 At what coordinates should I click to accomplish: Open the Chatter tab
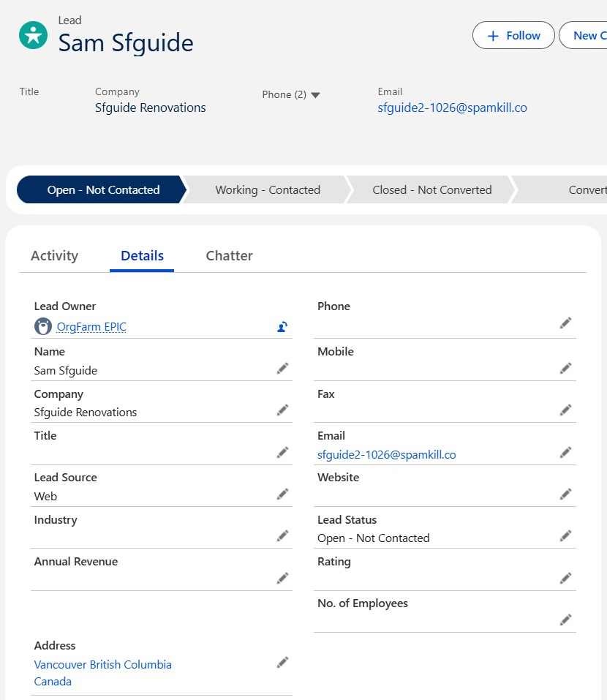229,256
